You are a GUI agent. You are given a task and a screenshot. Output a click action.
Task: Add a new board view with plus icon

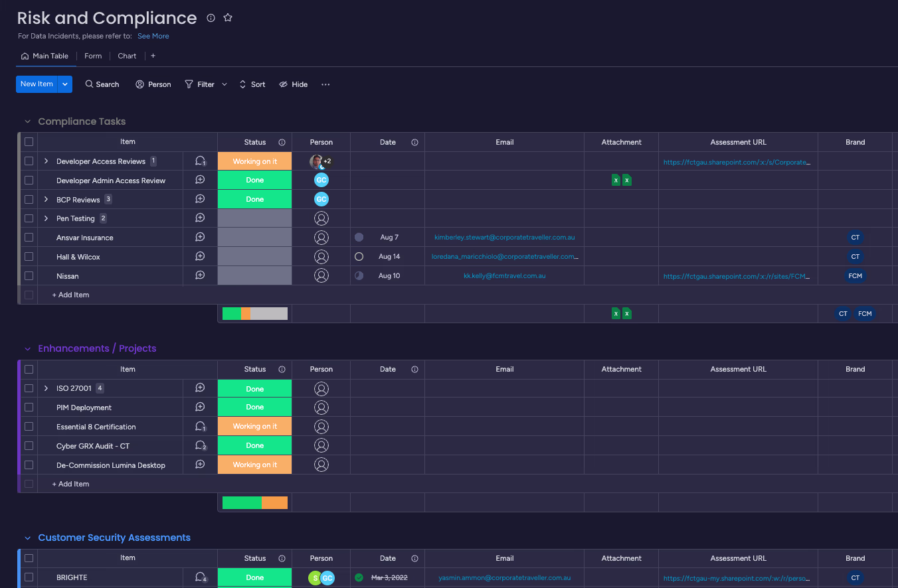pyautogui.click(x=153, y=56)
